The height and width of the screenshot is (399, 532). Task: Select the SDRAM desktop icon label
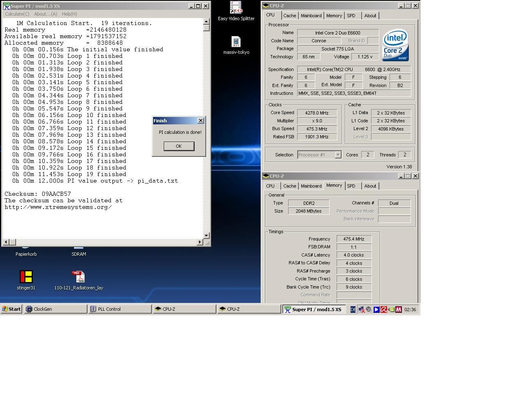(79, 254)
